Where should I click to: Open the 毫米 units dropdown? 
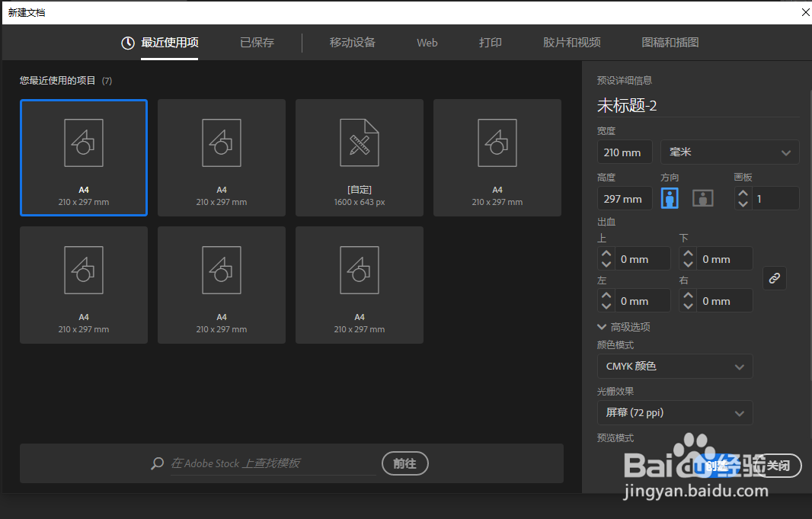[x=730, y=152]
